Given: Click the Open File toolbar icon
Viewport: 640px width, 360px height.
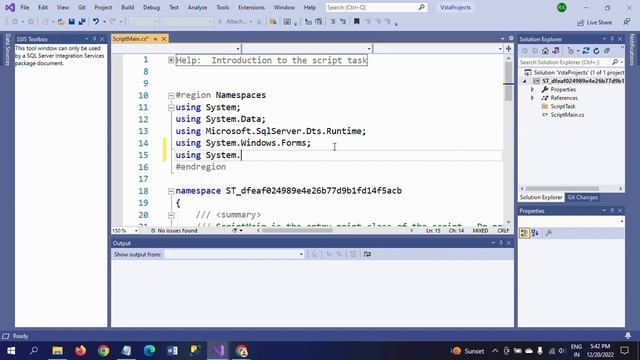Looking at the screenshot, I should pos(61,22).
